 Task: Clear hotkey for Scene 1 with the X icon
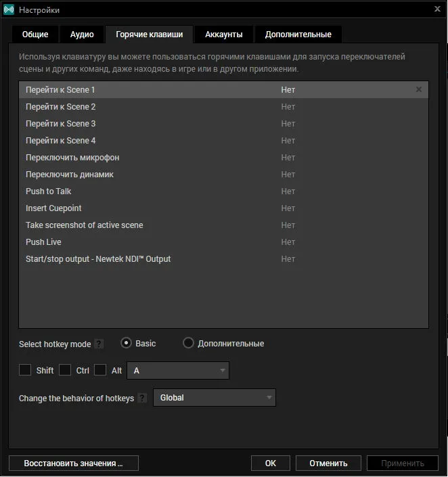419,89
